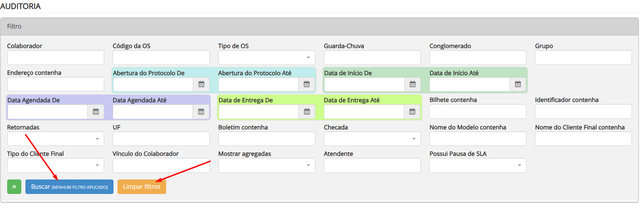Expand the Tipo do Cliente Final dropdown
The image size is (644, 208).
click(x=55, y=165)
